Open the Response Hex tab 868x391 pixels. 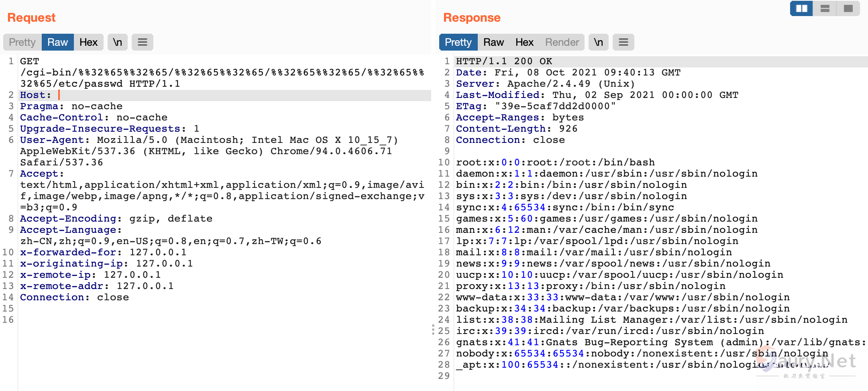tap(524, 42)
